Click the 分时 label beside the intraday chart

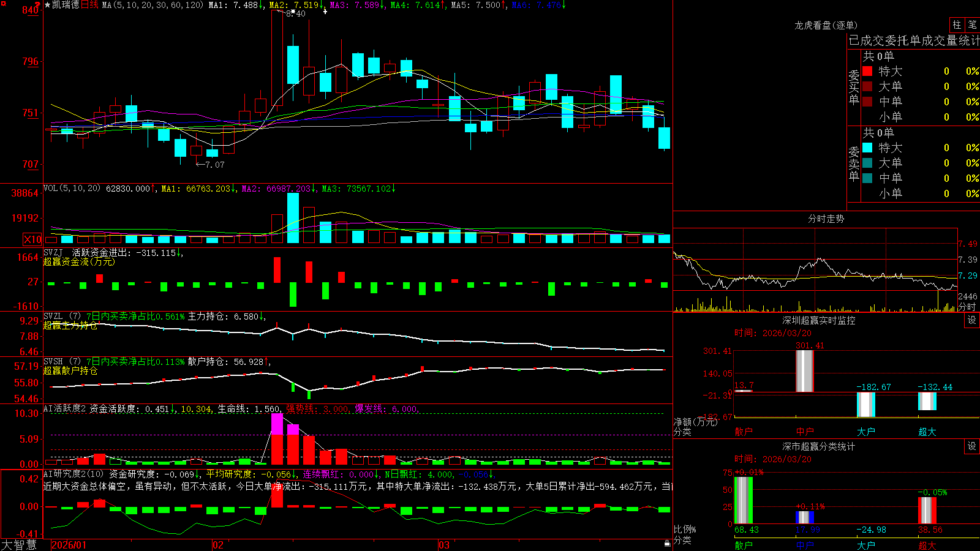tap(967, 306)
